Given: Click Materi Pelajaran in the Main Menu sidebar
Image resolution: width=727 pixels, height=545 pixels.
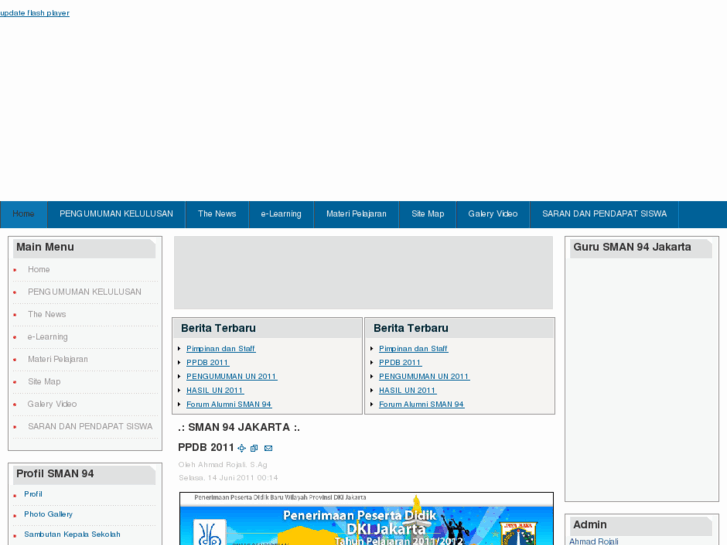Looking at the screenshot, I should (x=58, y=359).
